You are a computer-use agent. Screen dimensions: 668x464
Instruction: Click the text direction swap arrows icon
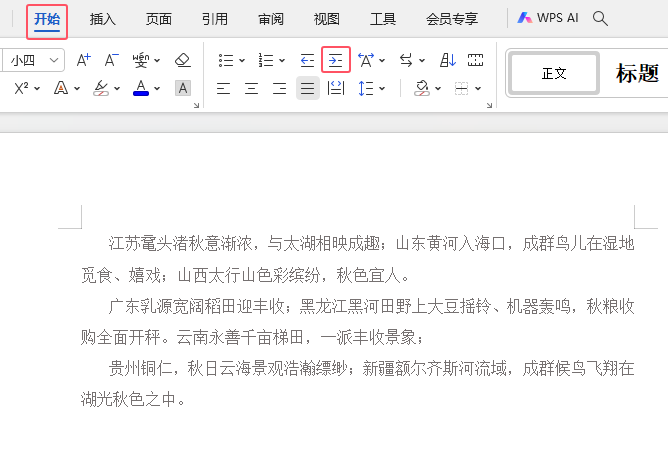pos(406,60)
